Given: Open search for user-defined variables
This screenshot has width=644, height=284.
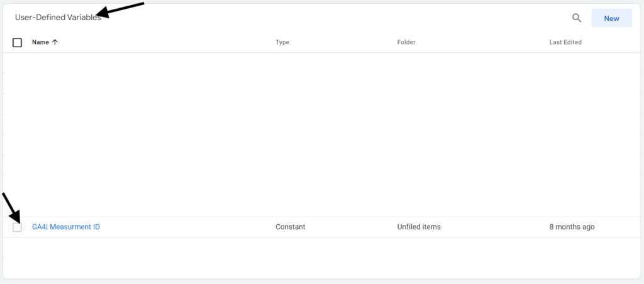Looking at the screenshot, I should tap(577, 18).
